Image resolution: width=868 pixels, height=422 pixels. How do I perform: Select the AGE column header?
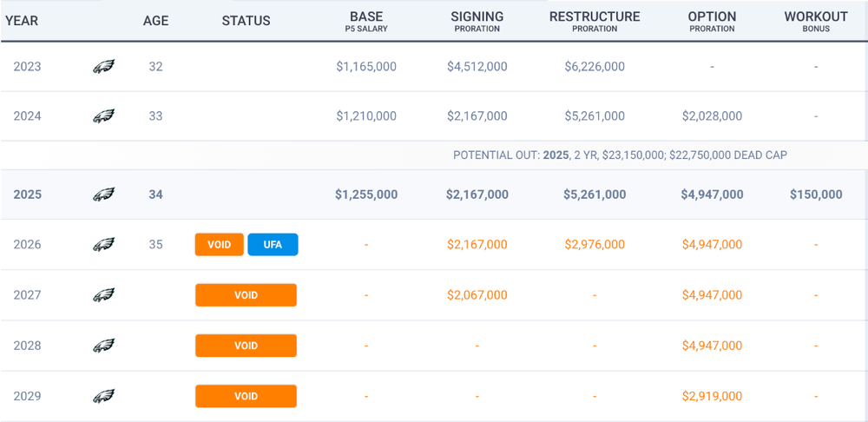point(156,21)
